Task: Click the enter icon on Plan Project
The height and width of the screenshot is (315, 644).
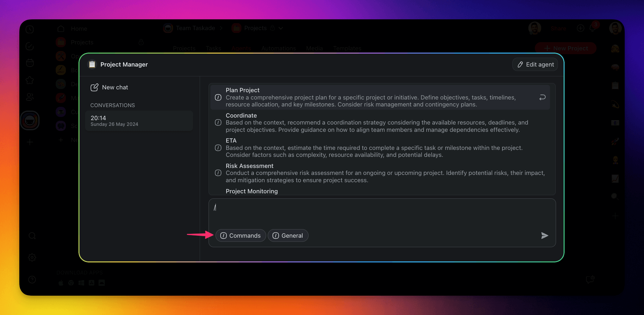Action: (x=542, y=97)
